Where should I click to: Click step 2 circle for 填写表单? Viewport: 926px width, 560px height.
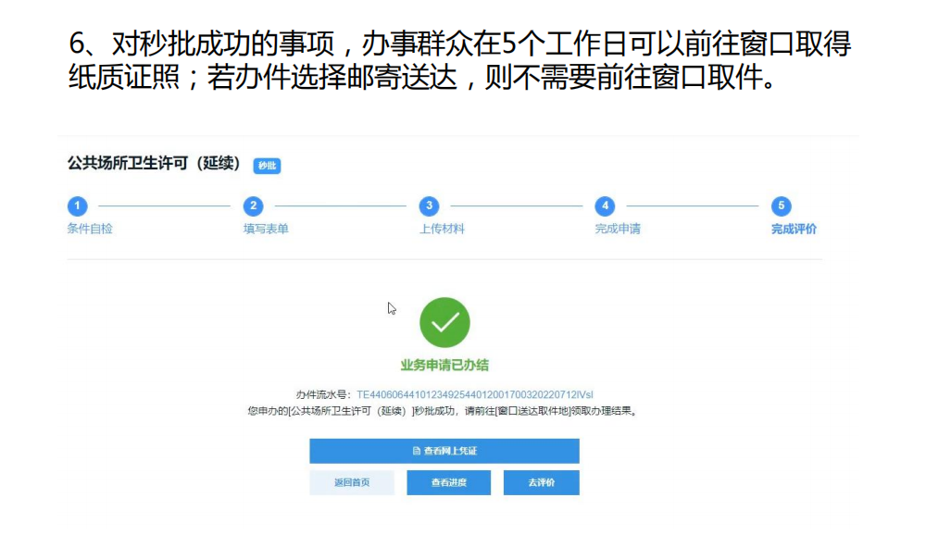pos(254,205)
